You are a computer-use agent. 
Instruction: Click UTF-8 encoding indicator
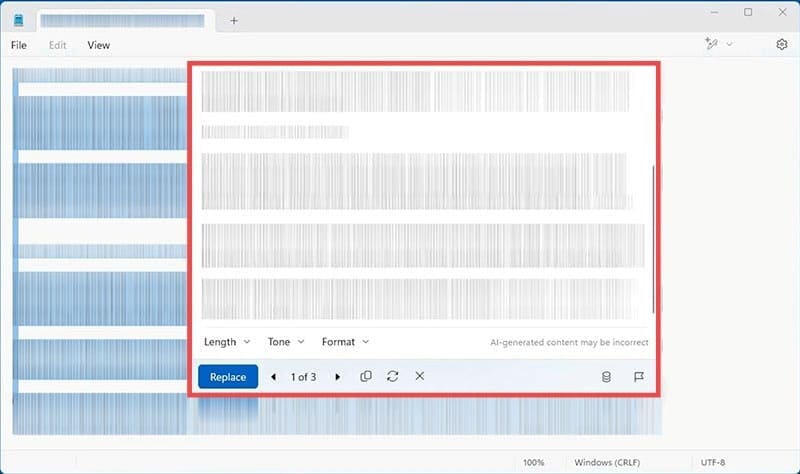713,462
